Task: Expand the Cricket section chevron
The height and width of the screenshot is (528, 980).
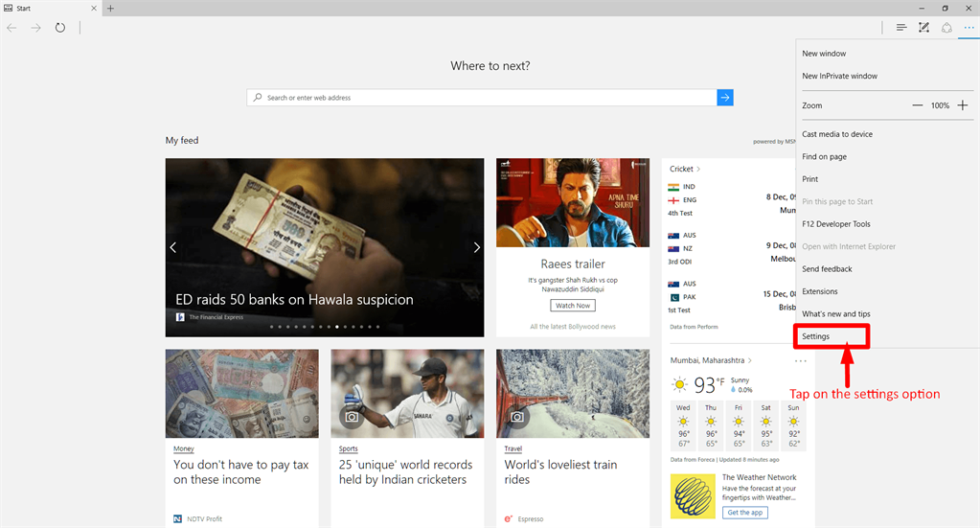Action: click(x=698, y=170)
